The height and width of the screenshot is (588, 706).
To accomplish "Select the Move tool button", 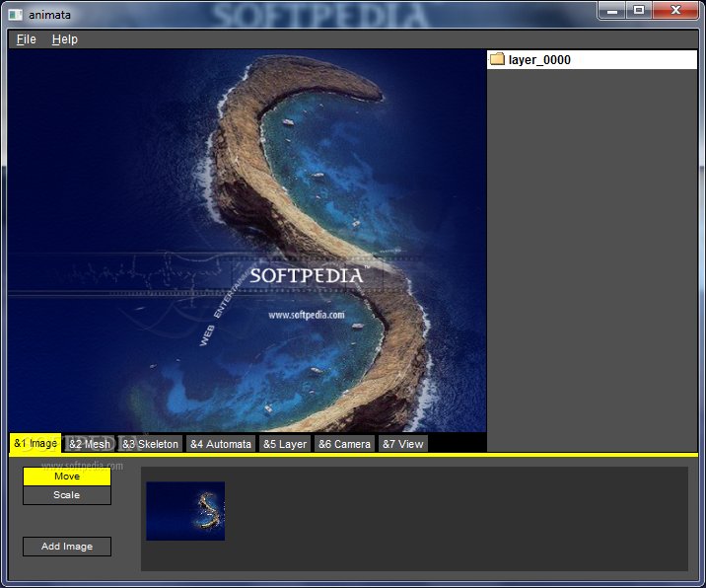I will point(67,477).
